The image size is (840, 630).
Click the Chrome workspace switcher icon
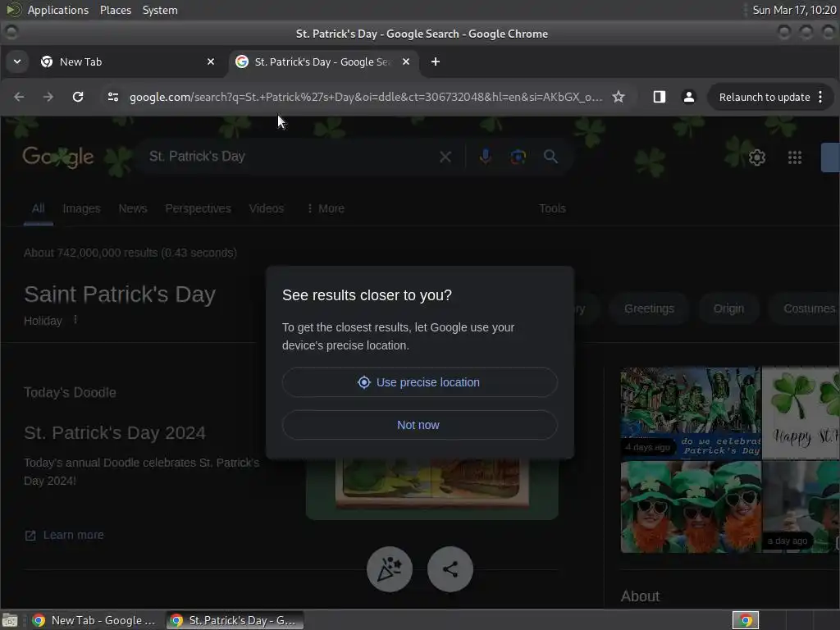point(746,620)
